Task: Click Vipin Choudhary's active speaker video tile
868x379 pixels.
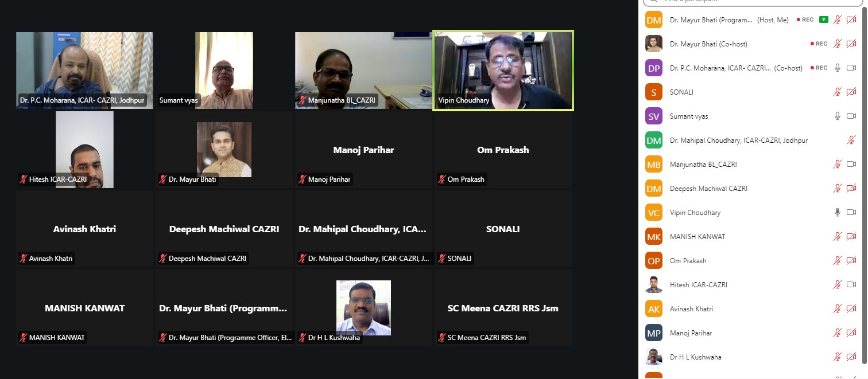Action: (x=503, y=71)
